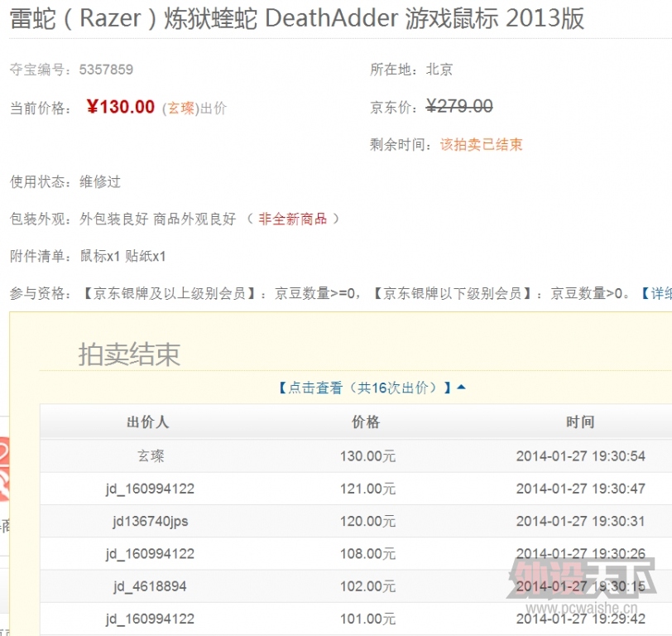Click the 时间 column header
The height and width of the screenshot is (636, 672).
[x=580, y=422]
